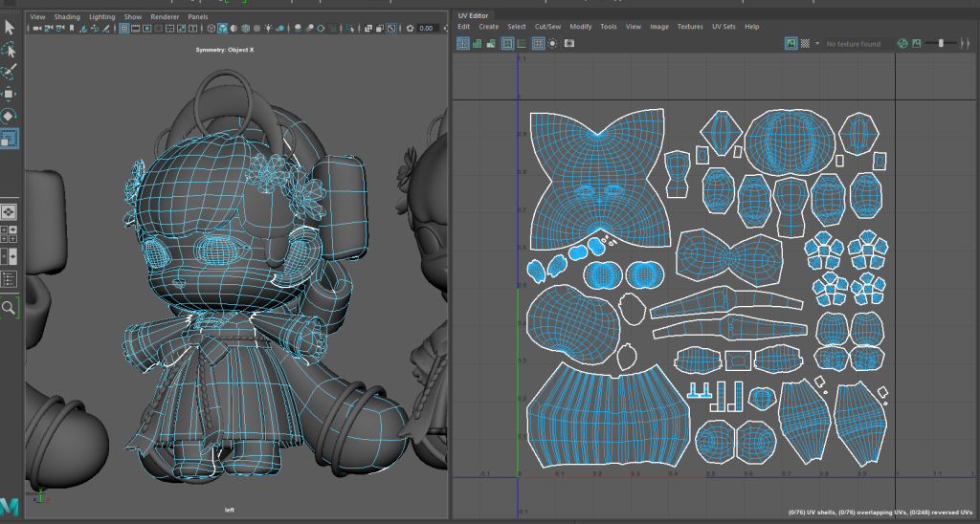This screenshot has width=980, height=524.
Task: Click Use Default Material icon
Action: (234, 28)
